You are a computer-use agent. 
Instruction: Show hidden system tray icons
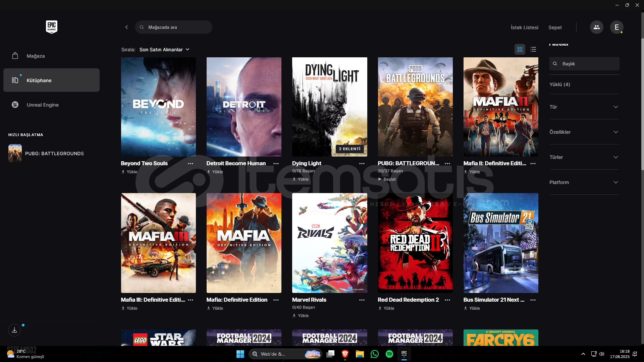point(583,354)
